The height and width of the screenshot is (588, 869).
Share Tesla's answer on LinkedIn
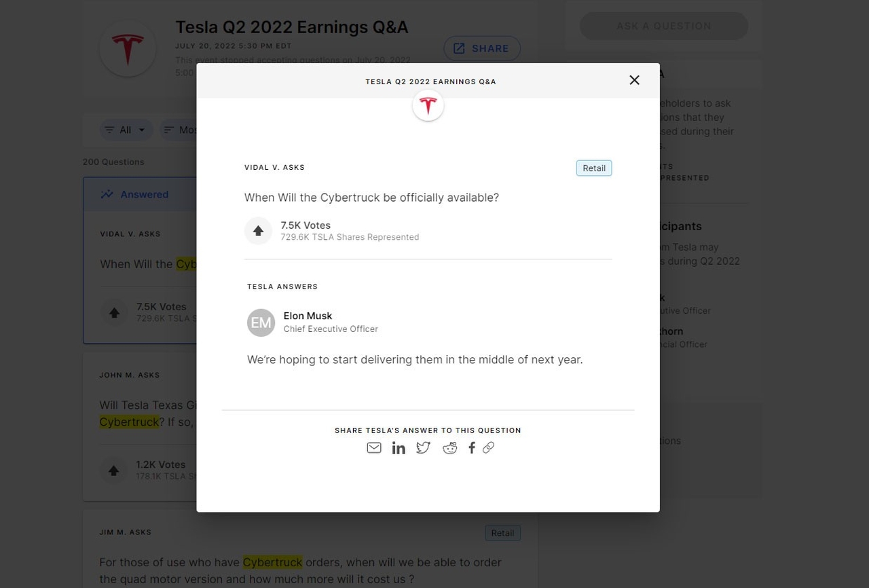pyautogui.click(x=399, y=448)
